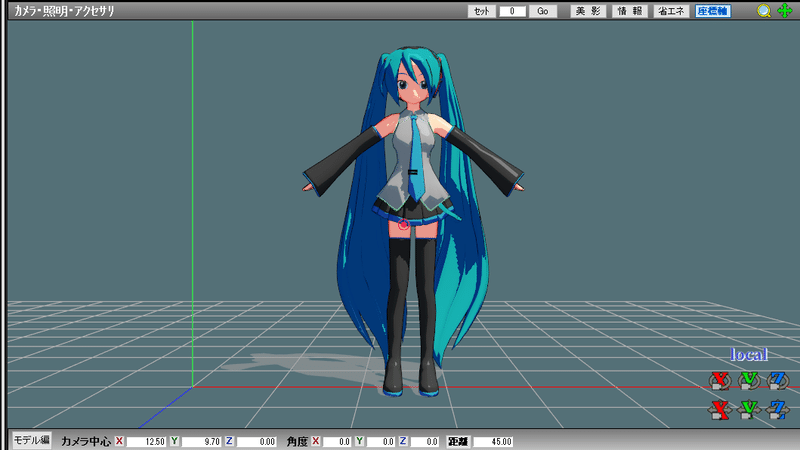Click the 角度 angle Z field

(x=425, y=441)
